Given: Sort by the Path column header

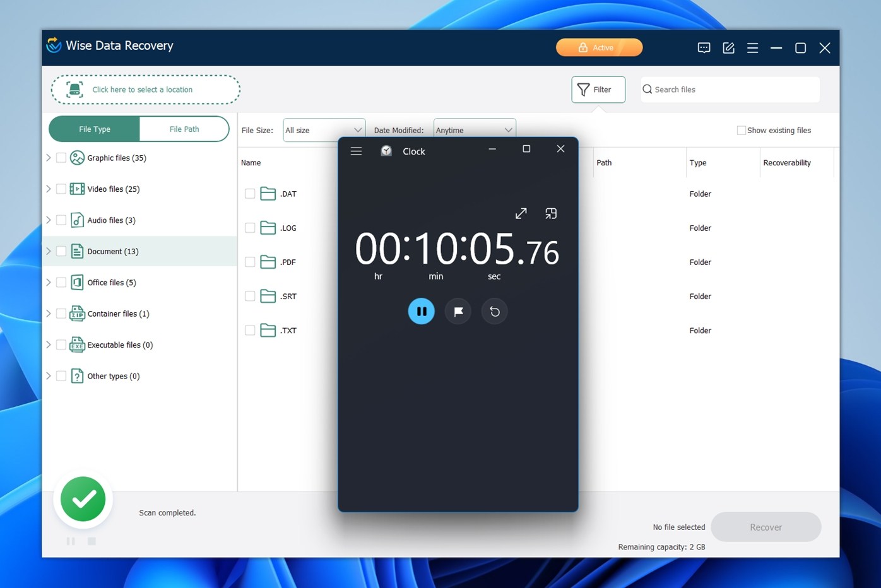Looking at the screenshot, I should tap(604, 163).
